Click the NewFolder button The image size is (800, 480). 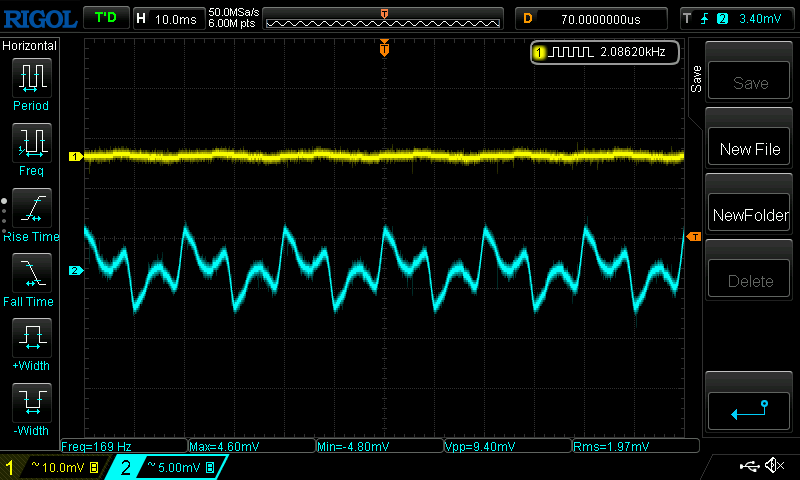[x=749, y=213]
